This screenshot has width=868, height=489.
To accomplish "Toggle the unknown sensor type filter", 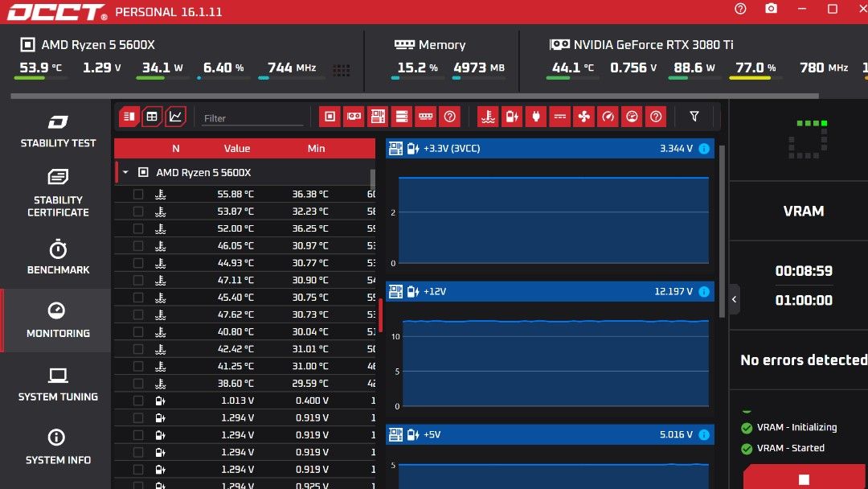I will [656, 117].
